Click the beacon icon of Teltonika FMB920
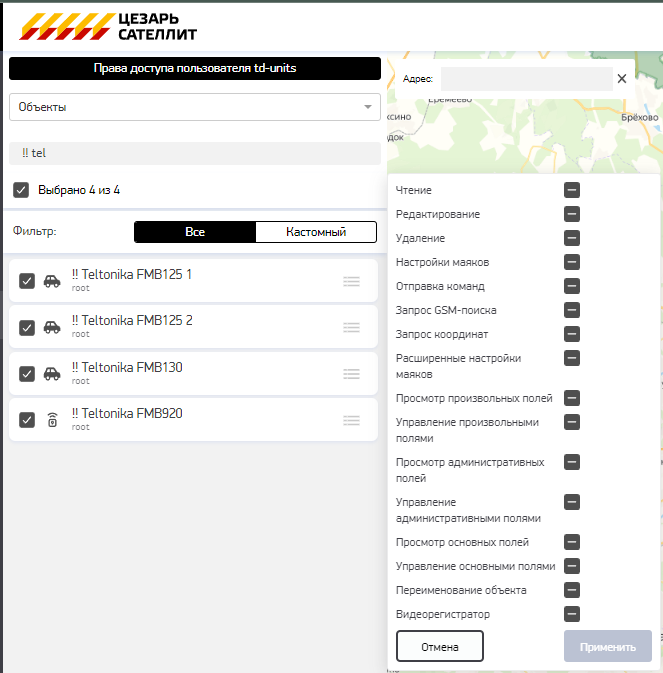The image size is (663, 673). (52, 420)
